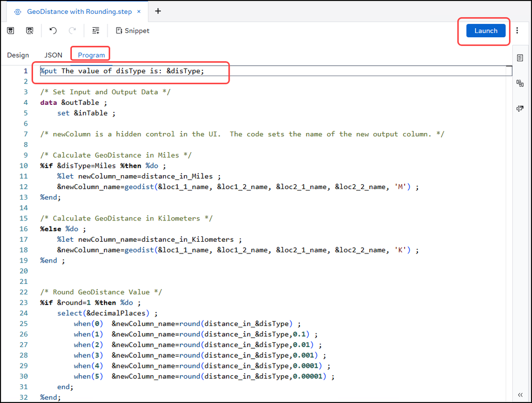Click comment 'Round GeoDistance Value'

click(x=101, y=292)
